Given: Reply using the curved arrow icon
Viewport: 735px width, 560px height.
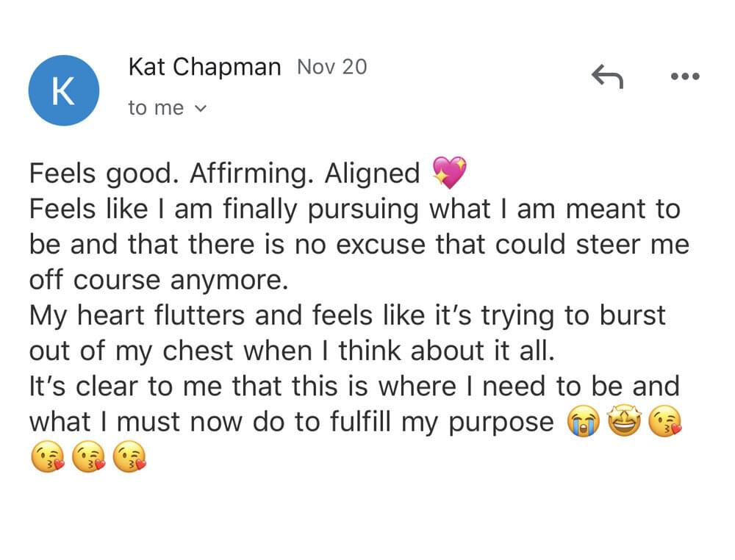Looking at the screenshot, I should [x=608, y=77].
